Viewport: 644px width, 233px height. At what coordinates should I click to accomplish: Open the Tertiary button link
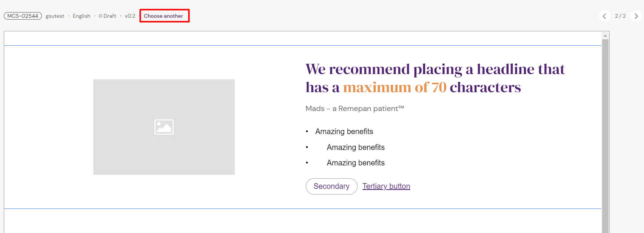[x=386, y=186]
